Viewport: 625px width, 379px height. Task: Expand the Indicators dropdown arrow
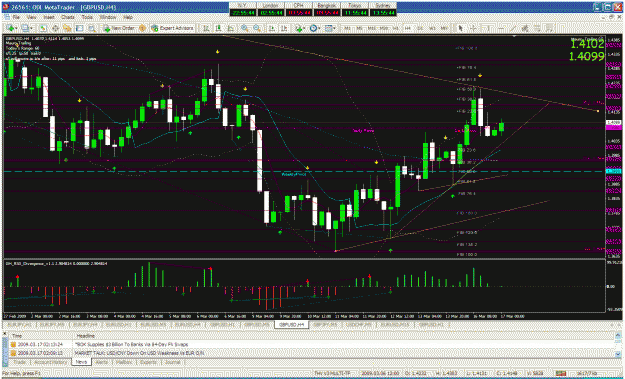coord(304,28)
